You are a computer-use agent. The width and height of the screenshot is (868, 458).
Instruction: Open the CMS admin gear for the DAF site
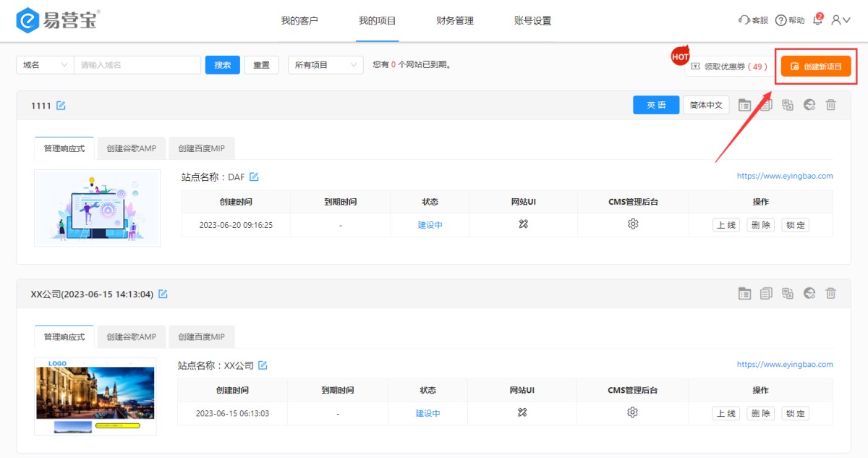tap(633, 224)
